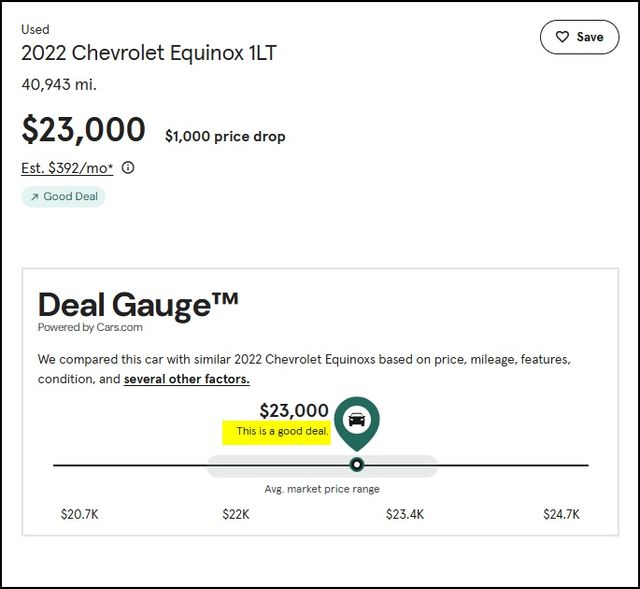
Task: Click the Good Deal badge
Action: point(63,197)
